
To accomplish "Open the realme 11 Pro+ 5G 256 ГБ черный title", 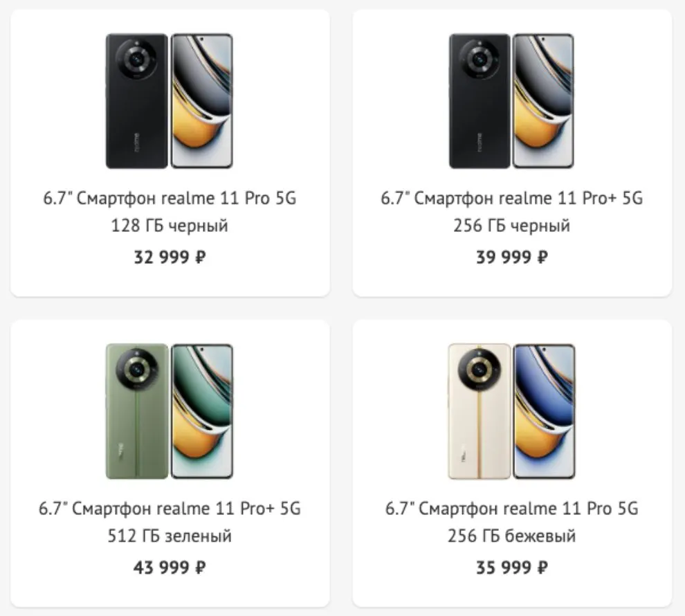I will coord(512,199).
